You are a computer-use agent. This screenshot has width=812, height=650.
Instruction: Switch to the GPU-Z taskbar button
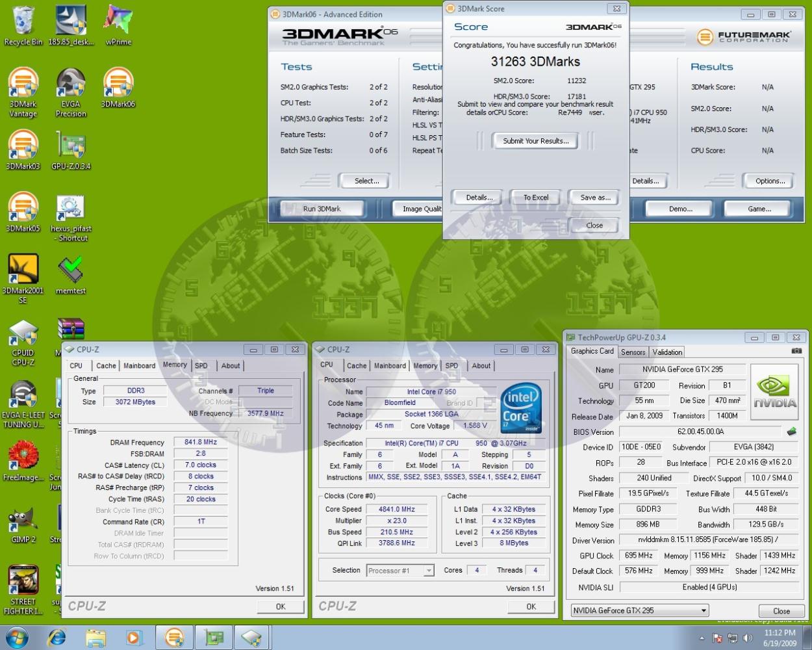click(214, 638)
